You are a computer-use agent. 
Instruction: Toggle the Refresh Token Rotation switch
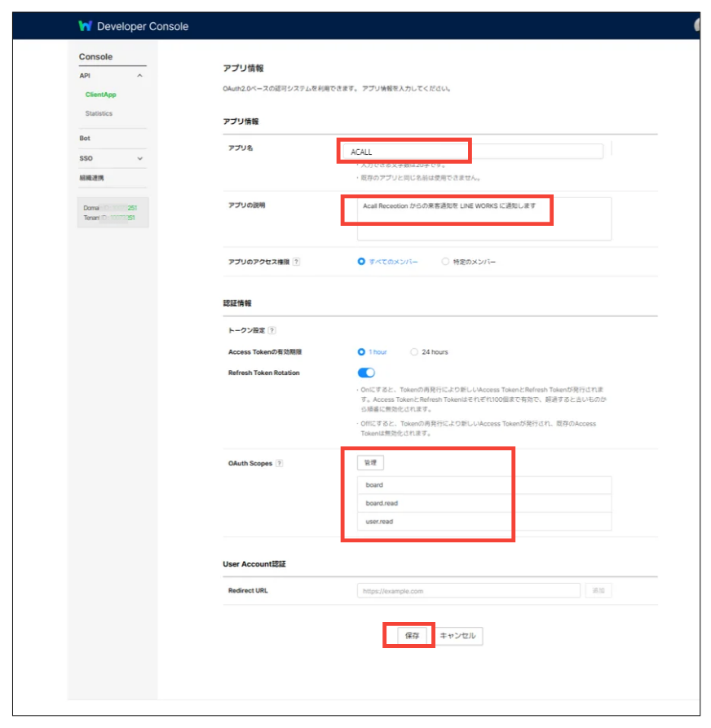pos(366,373)
